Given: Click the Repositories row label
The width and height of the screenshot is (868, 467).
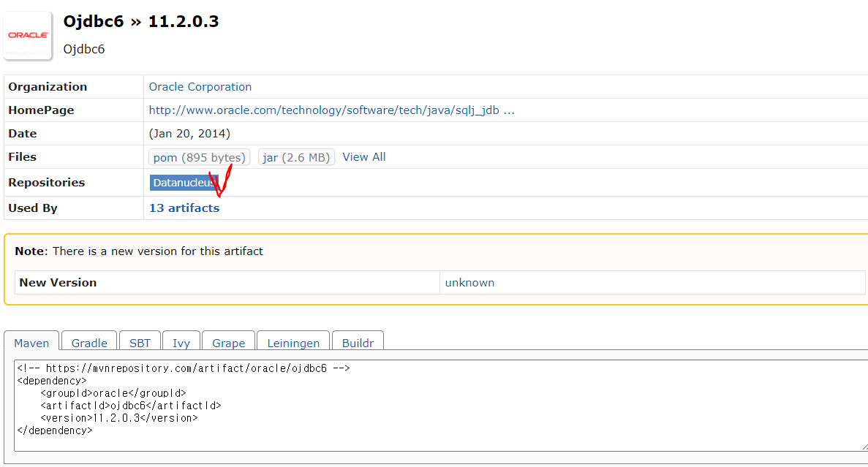Looking at the screenshot, I should (47, 183).
